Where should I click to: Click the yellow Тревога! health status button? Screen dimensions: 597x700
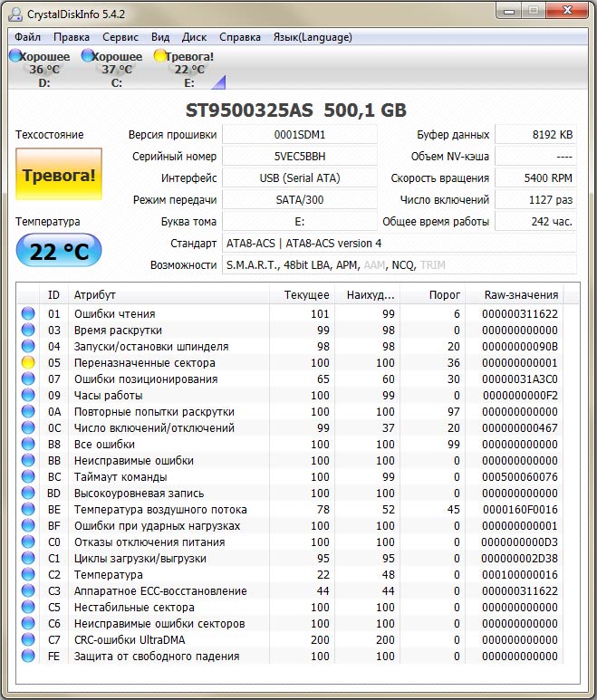[58, 175]
